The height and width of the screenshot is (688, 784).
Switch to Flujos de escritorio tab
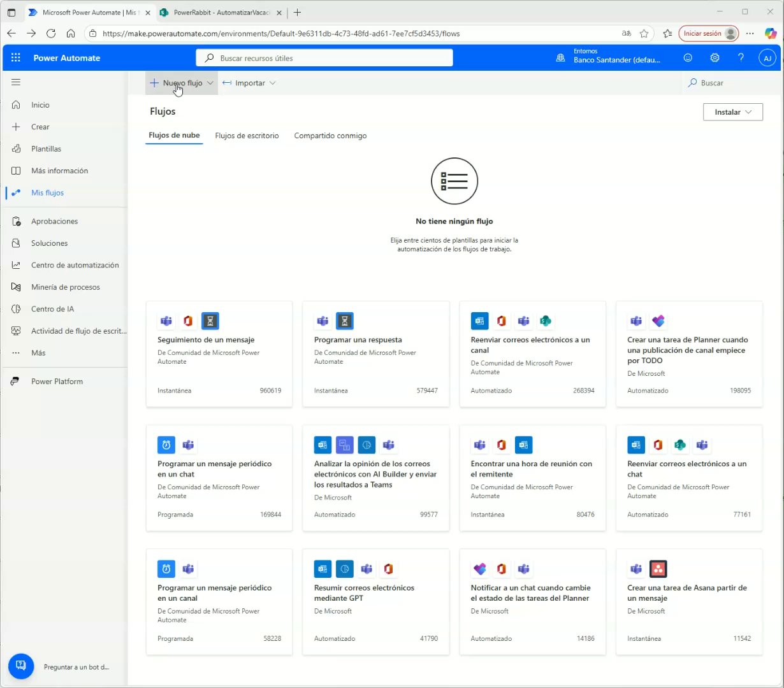coord(247,136)
